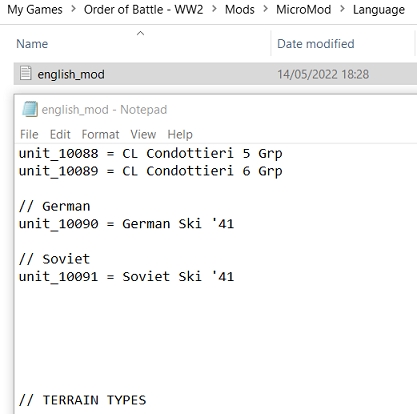
Task: Expand the chevron after MicroMod breadcrumb
Action: (342, 9)
